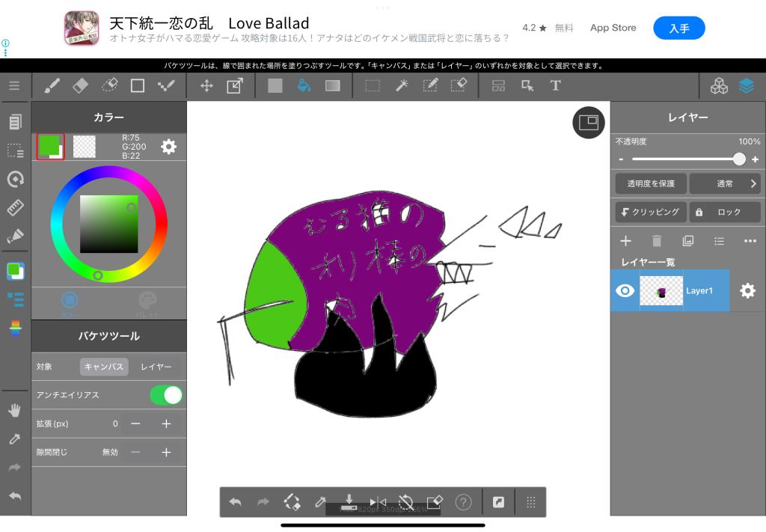Pick the Text tool
This screenshot has width=766, height=532.
tap(556, 86)
